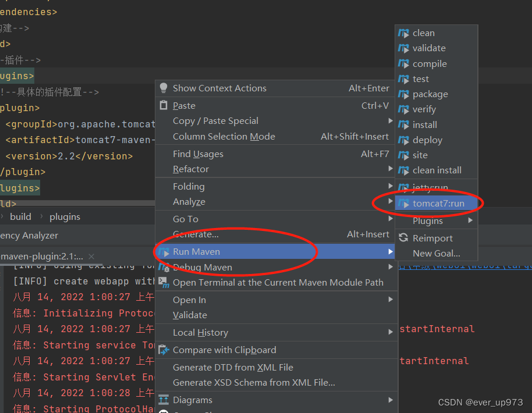Click the Maven icon beside tomcat7:run
The width and height of the screenshot is (532, 413).
coord(403,204)
